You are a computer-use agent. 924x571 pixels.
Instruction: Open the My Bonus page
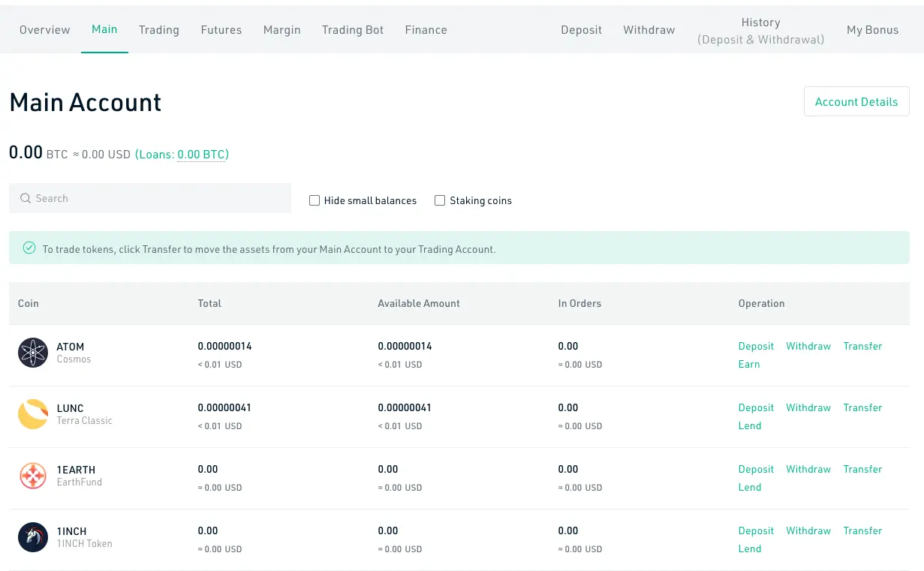872,30
